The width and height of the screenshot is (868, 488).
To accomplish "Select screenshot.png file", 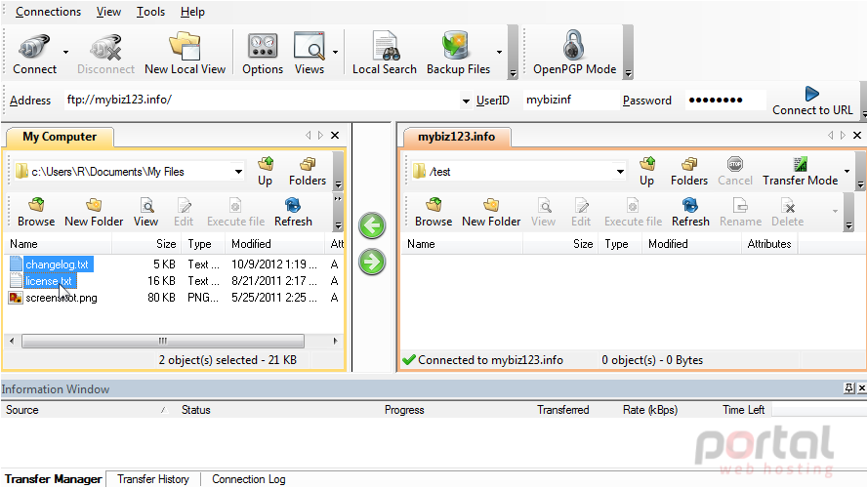I will (x=62, y=298).
